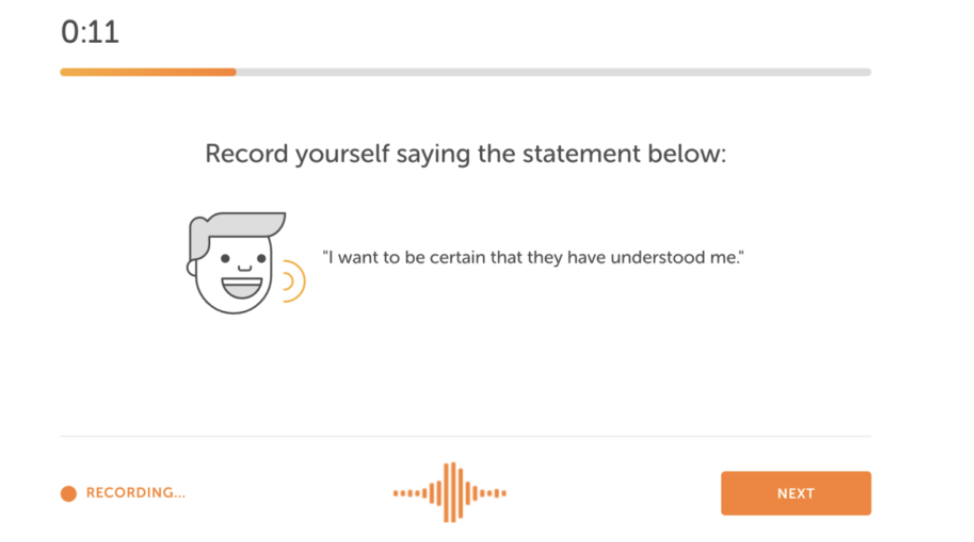The width and height of the screenshot is (974, 542).
Task: Click the orange NEXT button
Action: click(x=796, y=493)
